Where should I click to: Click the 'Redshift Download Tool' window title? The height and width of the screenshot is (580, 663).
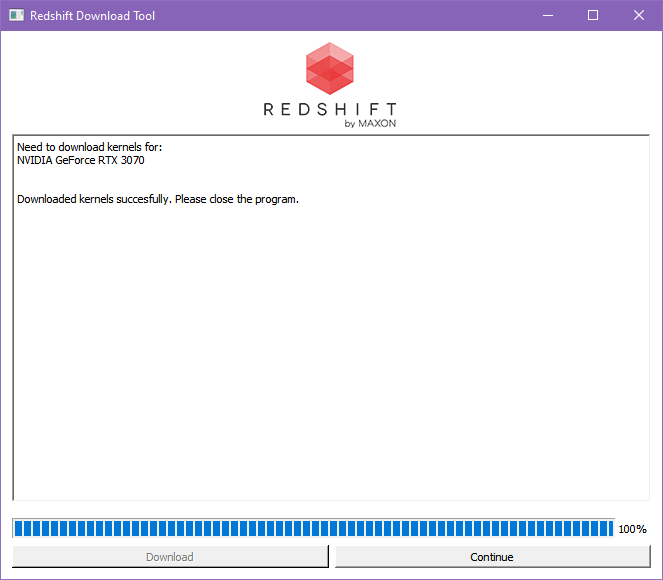(92, 16)
